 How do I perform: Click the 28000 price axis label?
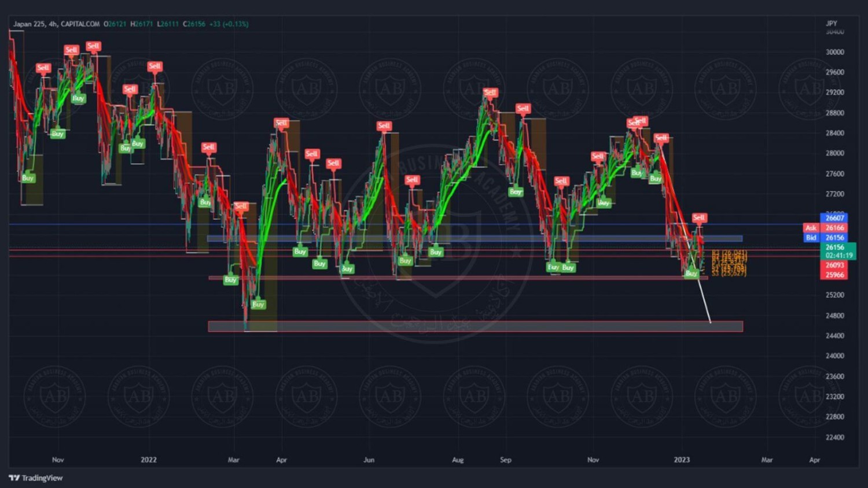click(834, 153)
